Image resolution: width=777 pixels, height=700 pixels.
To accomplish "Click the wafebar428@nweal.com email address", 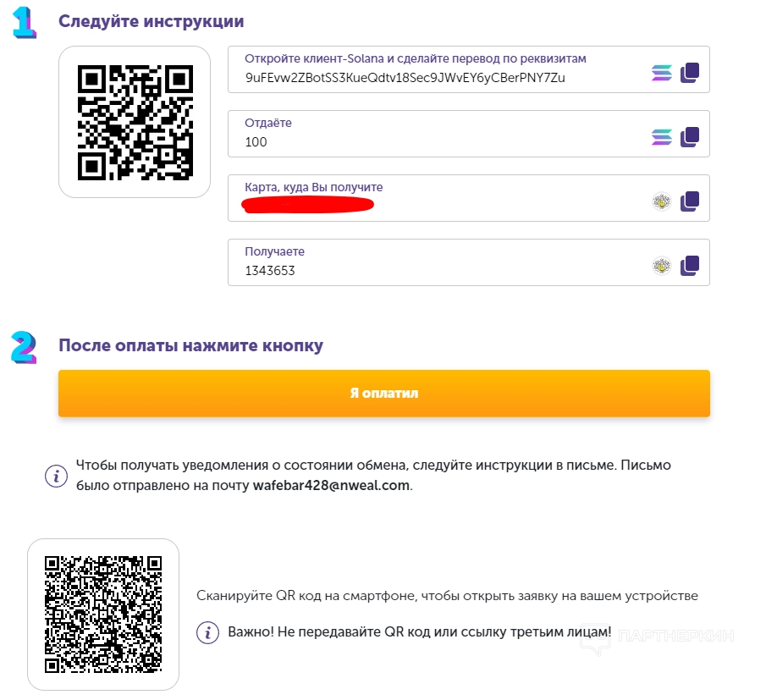I will (x=331, y=486).
